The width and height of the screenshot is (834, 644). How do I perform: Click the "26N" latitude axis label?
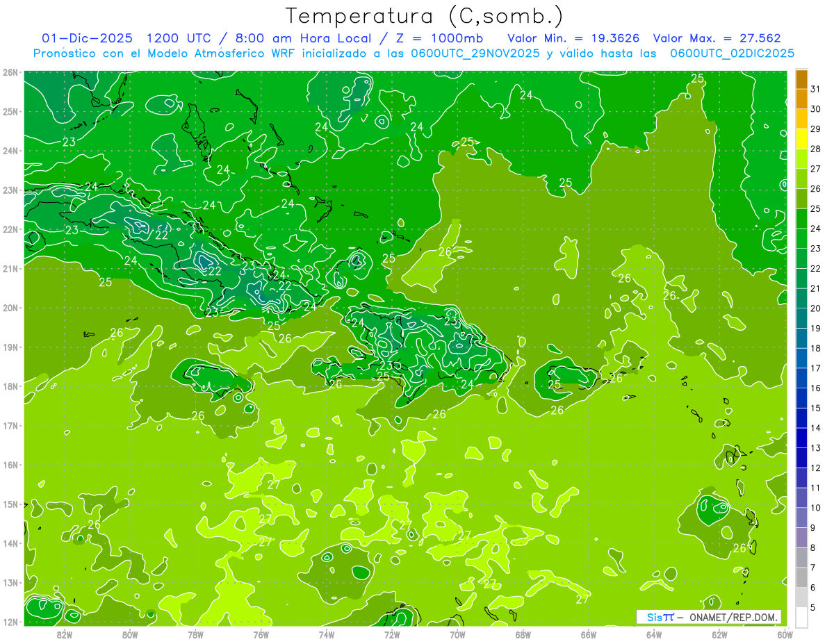pos(10,72)
